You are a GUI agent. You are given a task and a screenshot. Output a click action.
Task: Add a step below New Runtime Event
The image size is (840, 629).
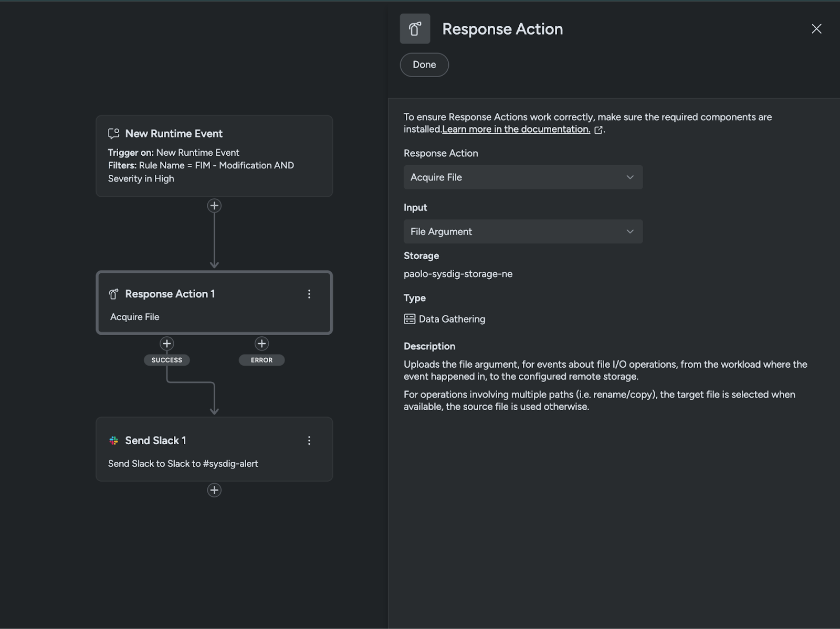tap(214, 206)
